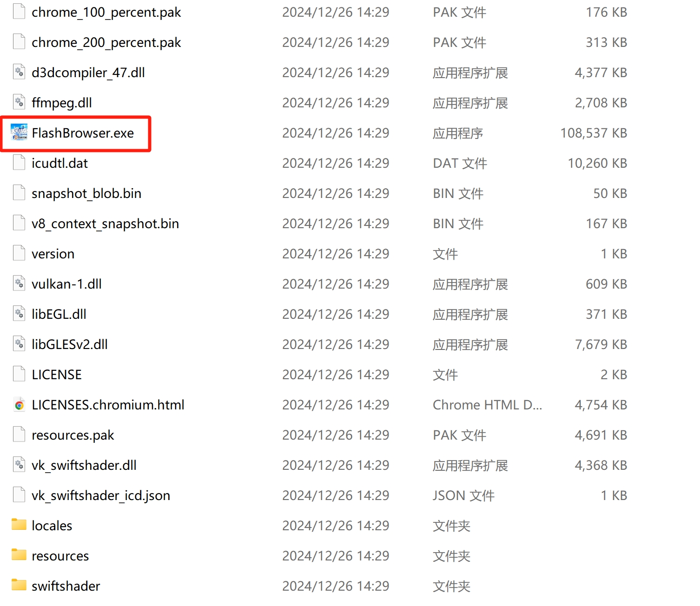Click the snapshot_blob.bin file name

(x=86, y=193)
